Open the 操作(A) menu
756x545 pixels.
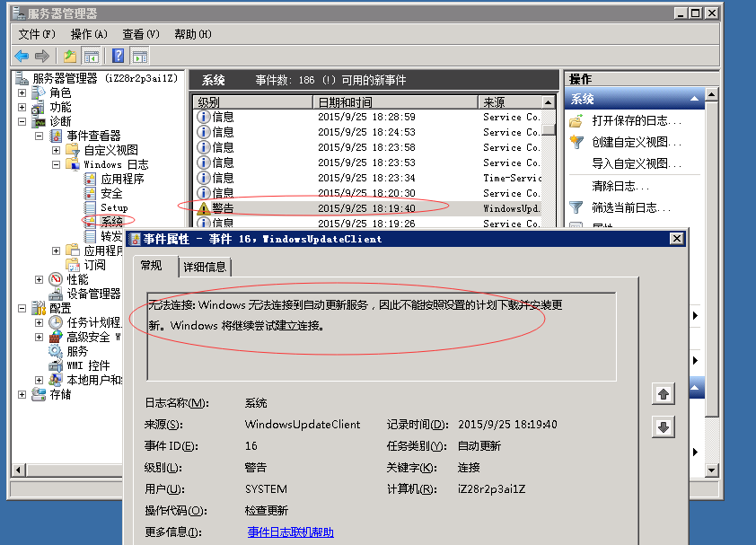88,34
